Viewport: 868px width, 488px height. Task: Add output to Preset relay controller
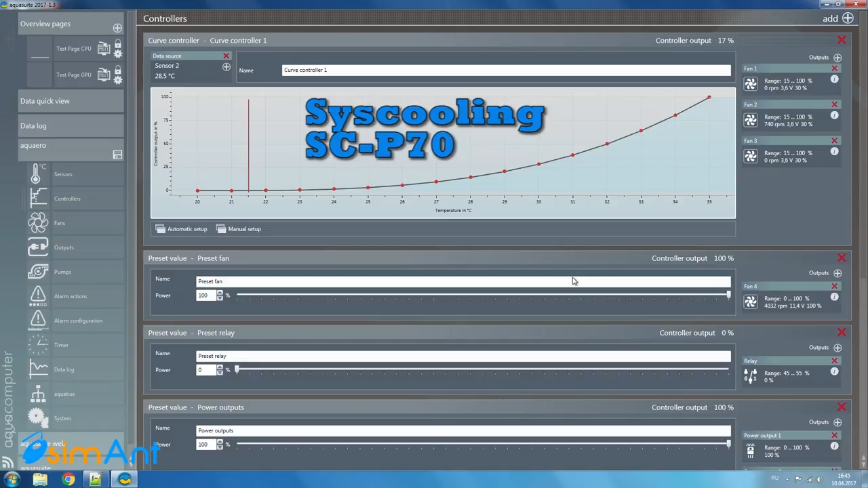pos(837,348)
